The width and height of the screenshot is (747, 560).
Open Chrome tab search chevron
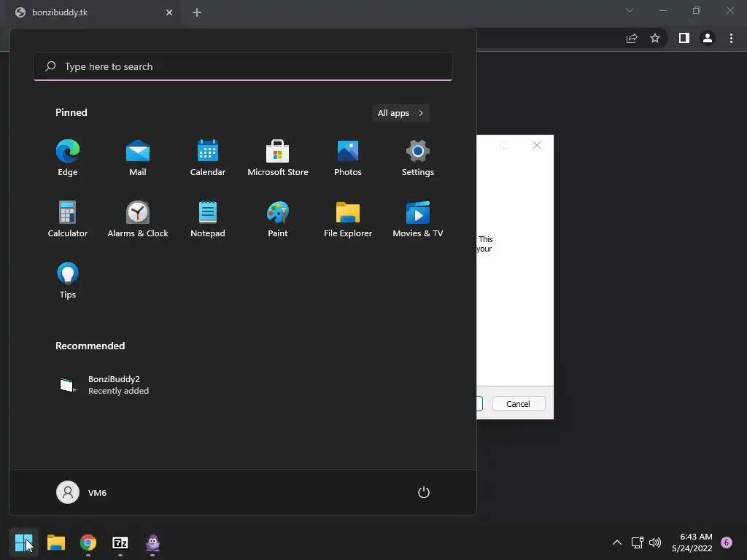coord(630,10)
